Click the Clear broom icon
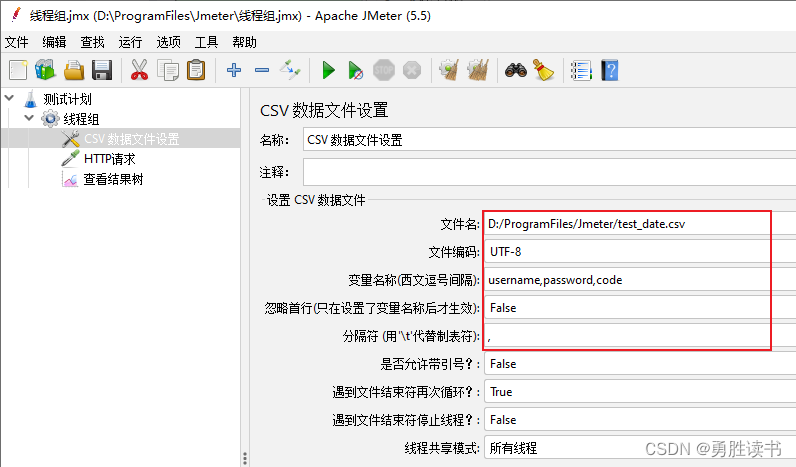This screenshot has width=796, height=467. click(449, 70)
